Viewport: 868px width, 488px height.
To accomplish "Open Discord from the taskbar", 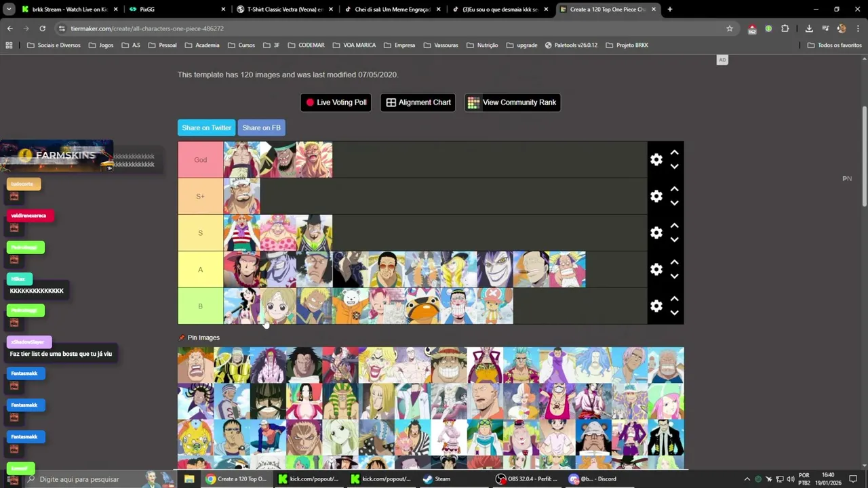I will [593, 479].
